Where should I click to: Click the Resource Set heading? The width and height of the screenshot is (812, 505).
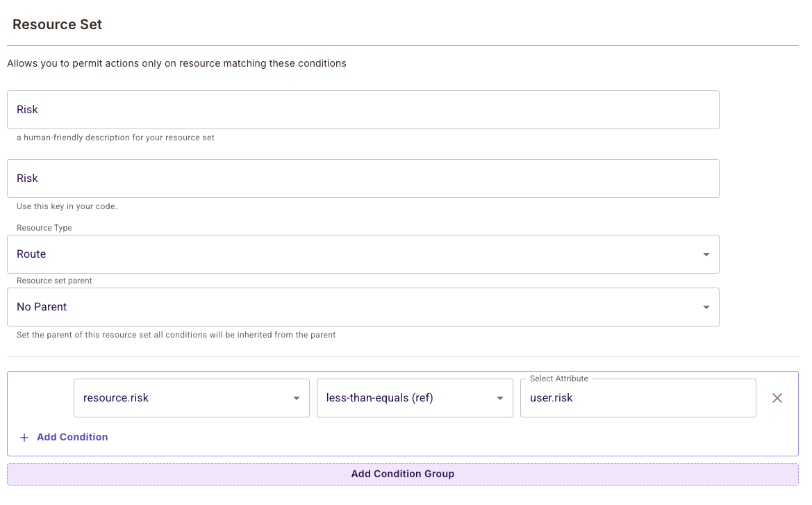(x=58, y=24)
